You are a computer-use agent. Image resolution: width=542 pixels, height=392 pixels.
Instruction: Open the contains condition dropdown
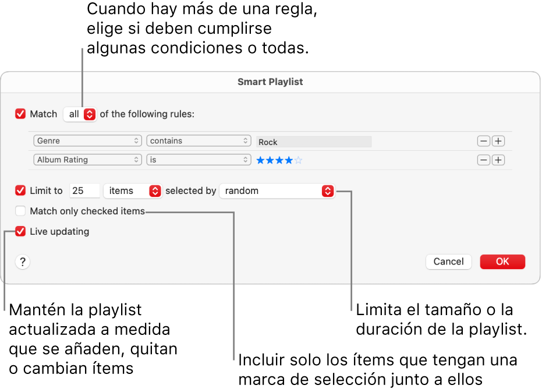click(199, 141)
